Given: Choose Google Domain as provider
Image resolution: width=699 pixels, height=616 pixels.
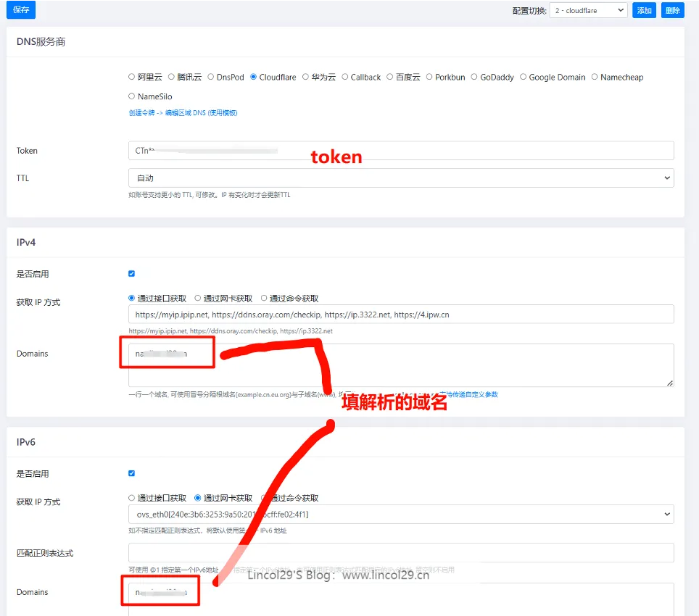Looking at the screenshot, I should (x=524, y=77).
